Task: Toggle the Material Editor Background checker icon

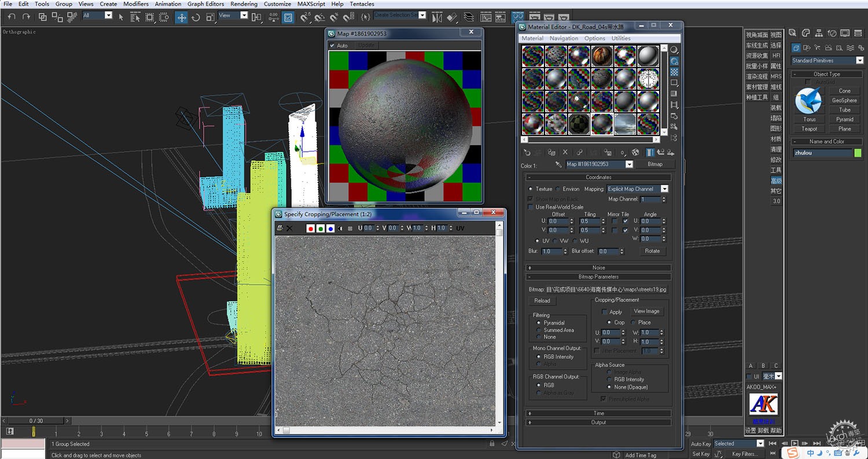Action: 674,72
